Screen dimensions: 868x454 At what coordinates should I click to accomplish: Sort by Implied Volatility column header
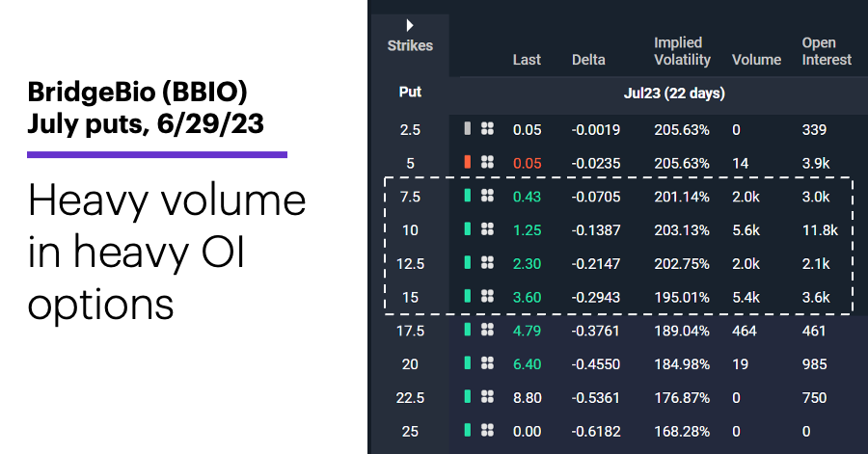tap(682, 51)
